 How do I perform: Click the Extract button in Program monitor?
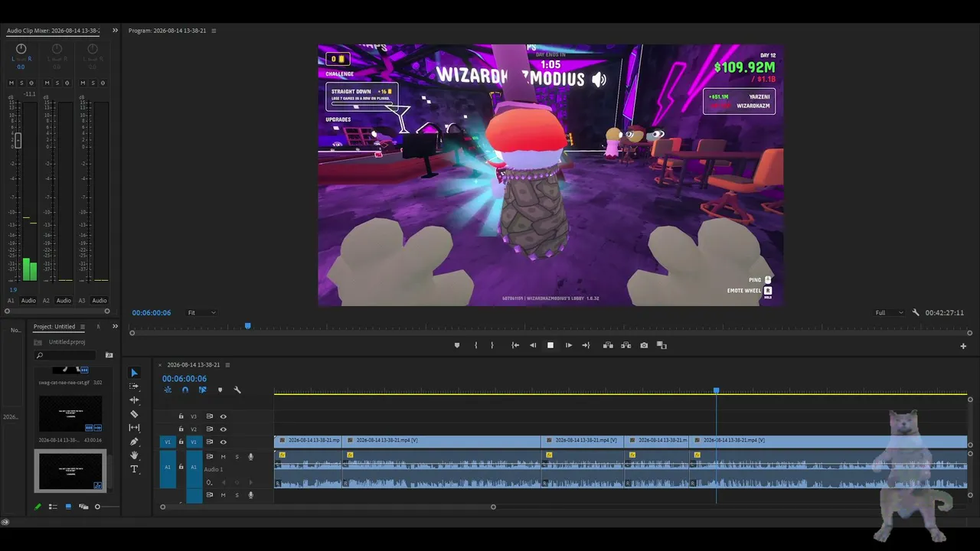click(626, 345)
